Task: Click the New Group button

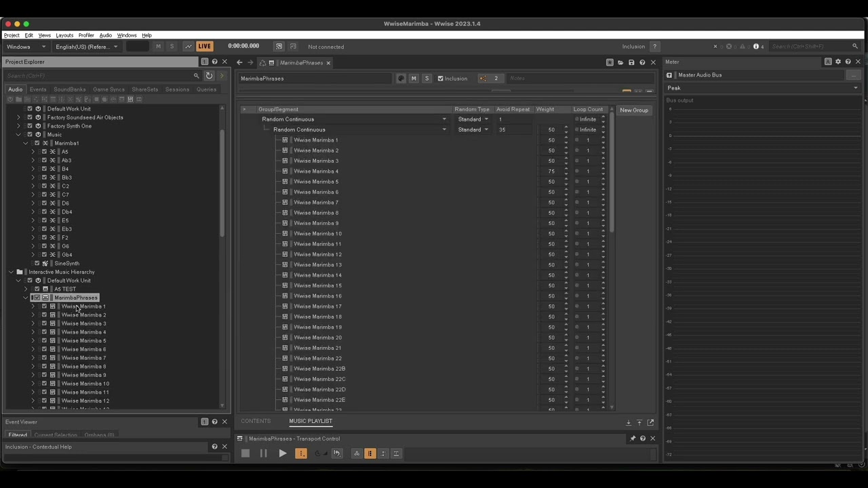Action: point(634,110)
